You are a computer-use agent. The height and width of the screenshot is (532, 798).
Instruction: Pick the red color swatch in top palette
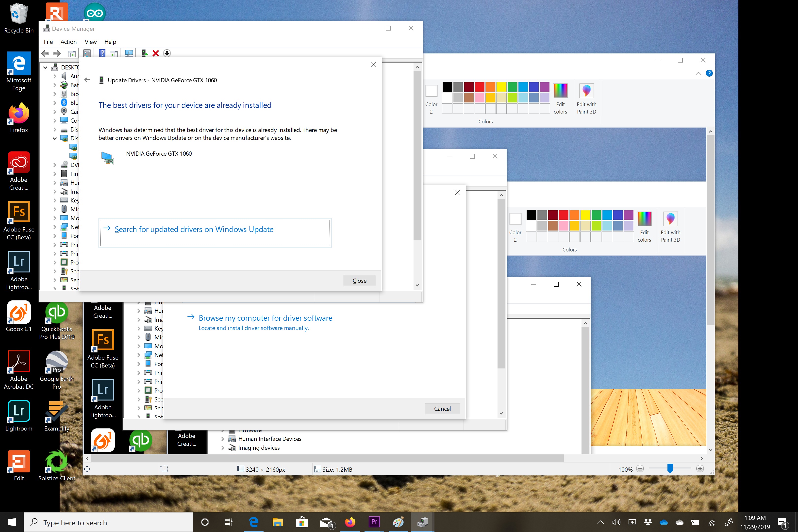click(479, 87)
